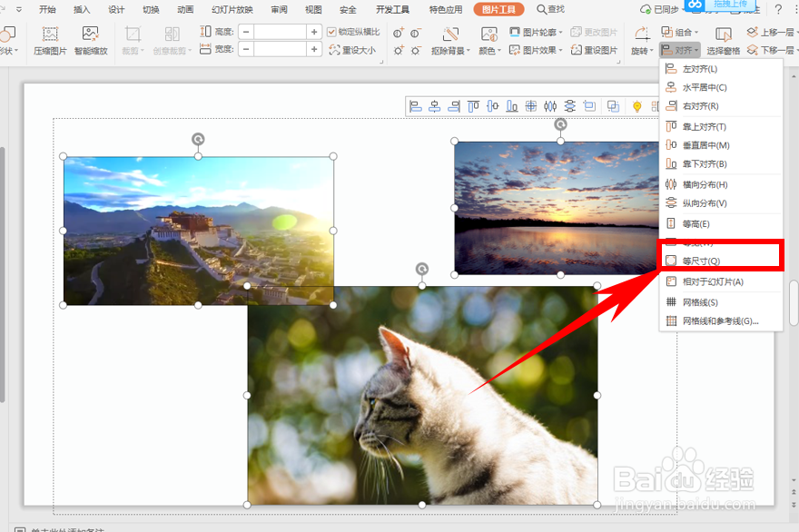This screenshot has height=532, width=799.
Task: Click the 已同步 sync status button
Action: point(661,9)
